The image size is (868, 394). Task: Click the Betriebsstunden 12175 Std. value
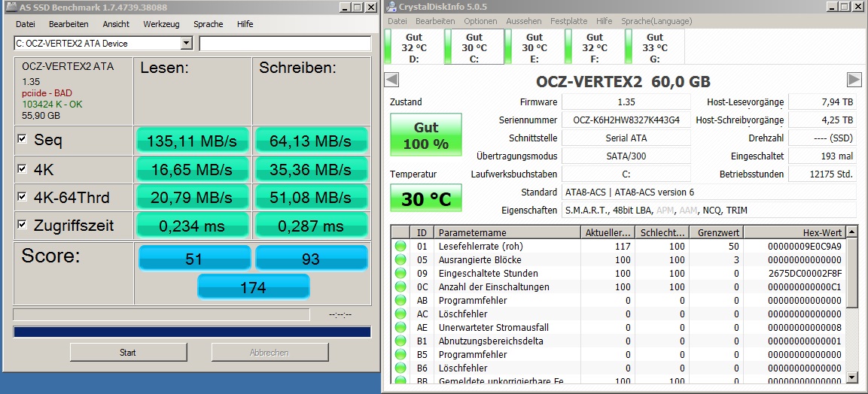coord(822,174)
